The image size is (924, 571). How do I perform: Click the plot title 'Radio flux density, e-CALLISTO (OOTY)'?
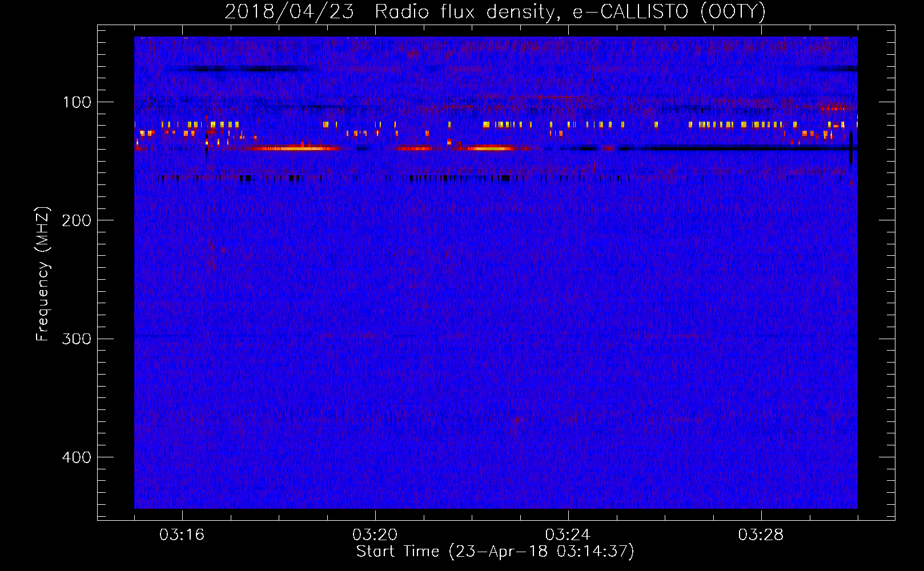(570, 12)
